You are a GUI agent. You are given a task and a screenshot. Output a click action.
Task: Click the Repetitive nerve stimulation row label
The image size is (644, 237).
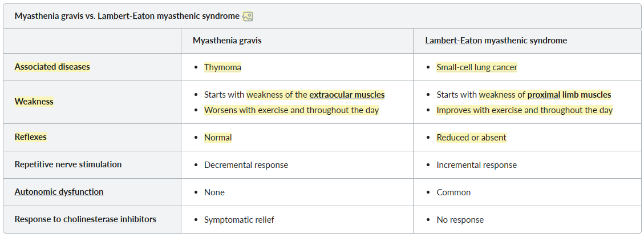[68, 164]
